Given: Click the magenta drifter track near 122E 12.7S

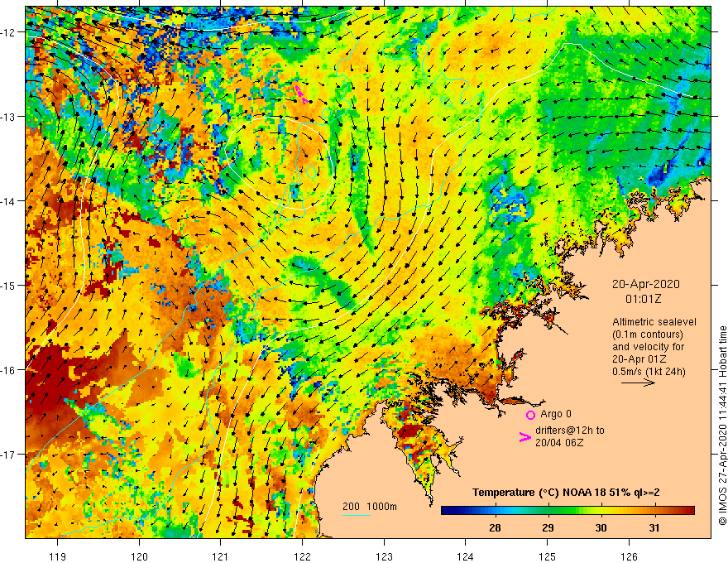Looking at the screenshot, I should tap(301, 94).
